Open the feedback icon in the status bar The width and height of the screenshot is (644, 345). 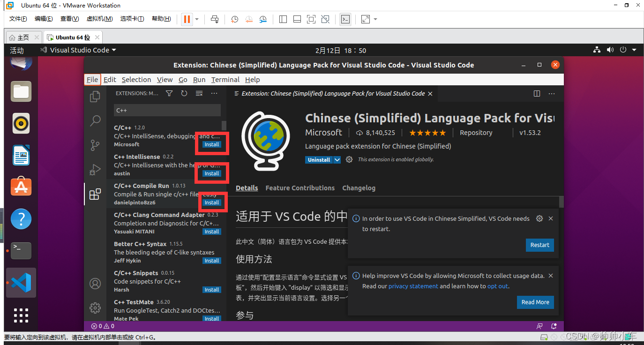click(x=539, y=326)
